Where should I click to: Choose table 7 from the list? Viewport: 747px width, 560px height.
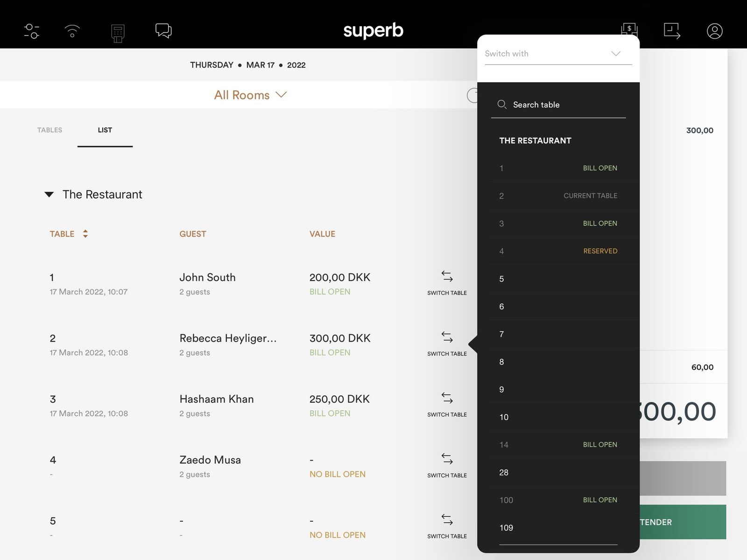point(558,334)
